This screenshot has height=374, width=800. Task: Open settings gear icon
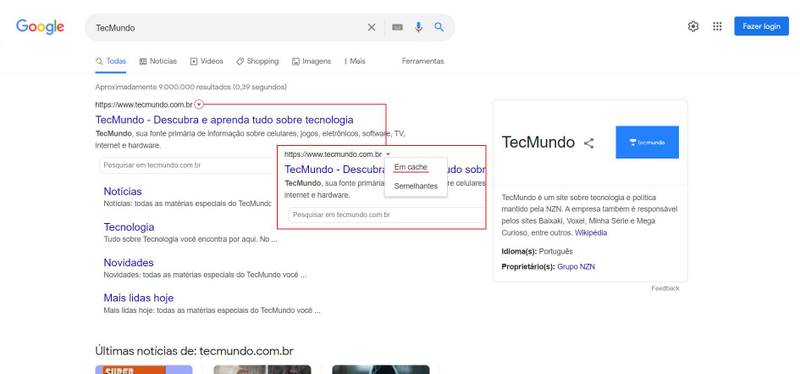tap(693, 27)
